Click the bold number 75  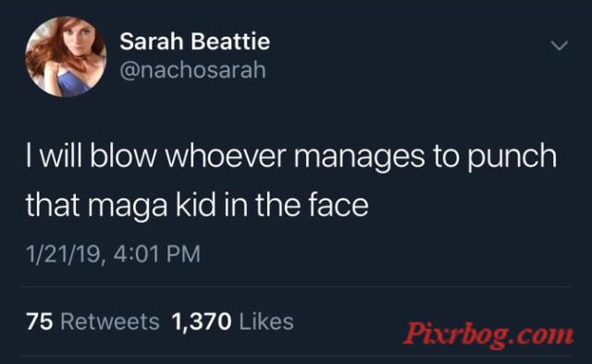(x=39, y=322)
